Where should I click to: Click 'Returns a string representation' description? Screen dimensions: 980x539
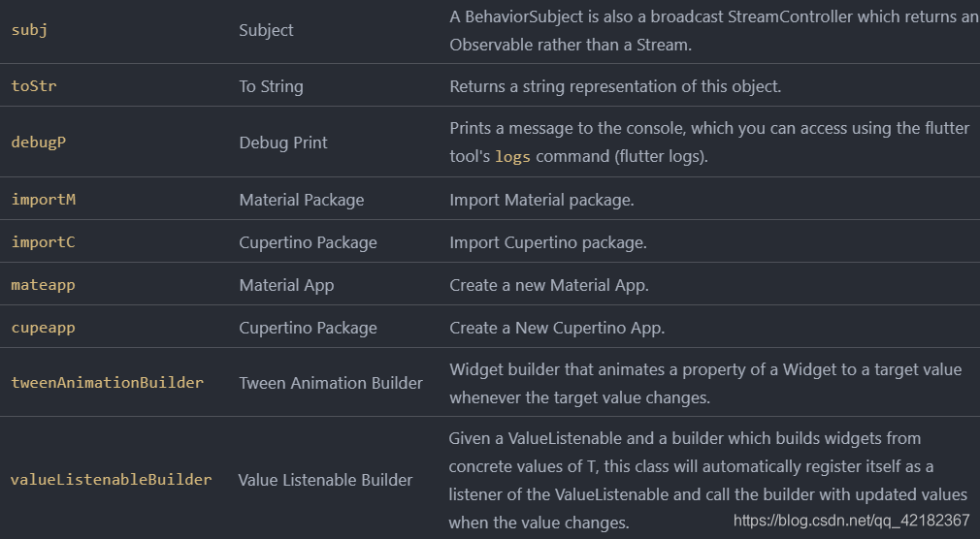point(615,86)
